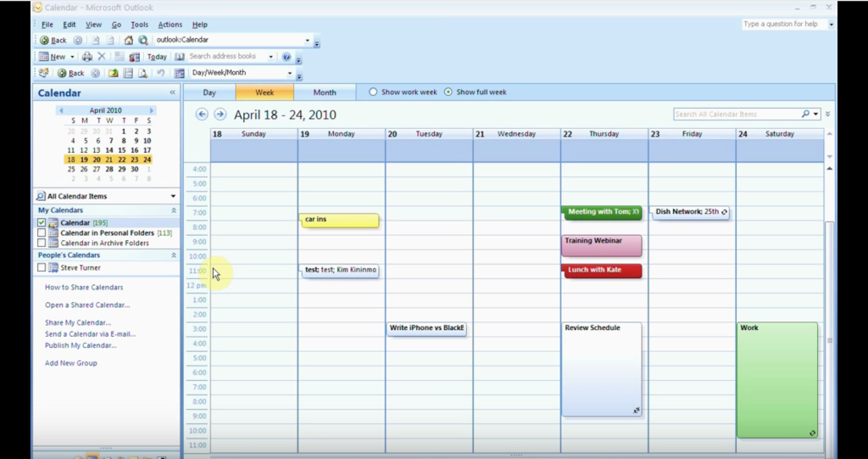
Task: Click the Share My Calendar... link
Action: tap(78, 322)
